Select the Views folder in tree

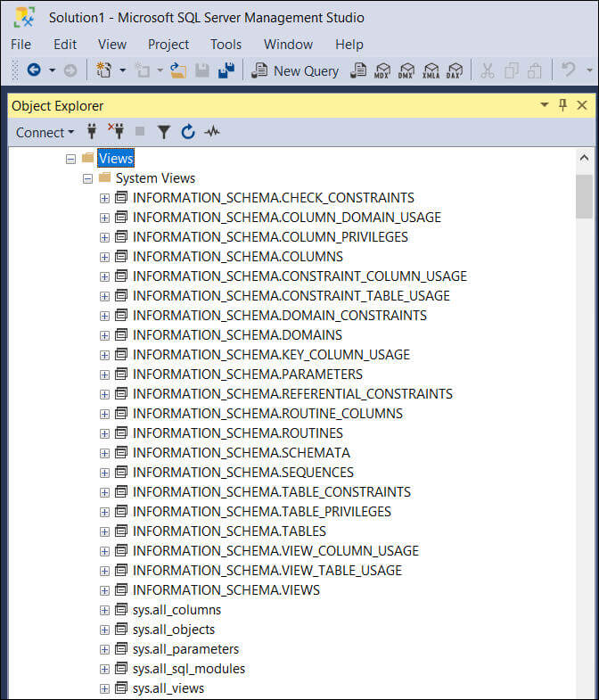[116, 159]
